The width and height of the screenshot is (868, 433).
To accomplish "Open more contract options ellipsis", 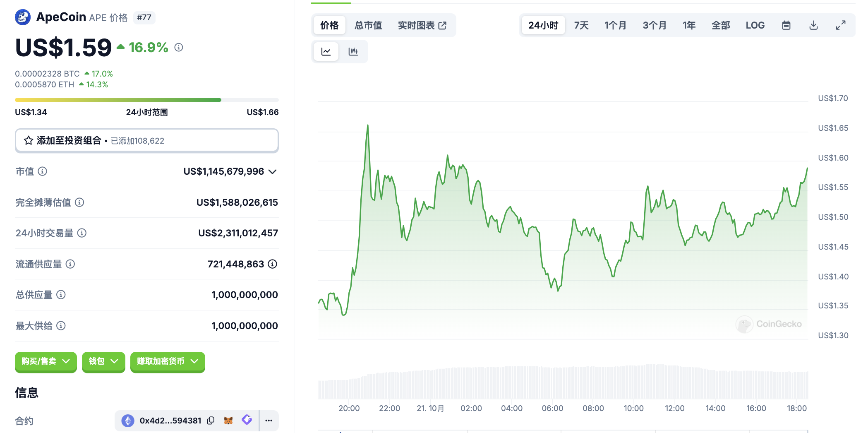I will (x=269, y=421).
